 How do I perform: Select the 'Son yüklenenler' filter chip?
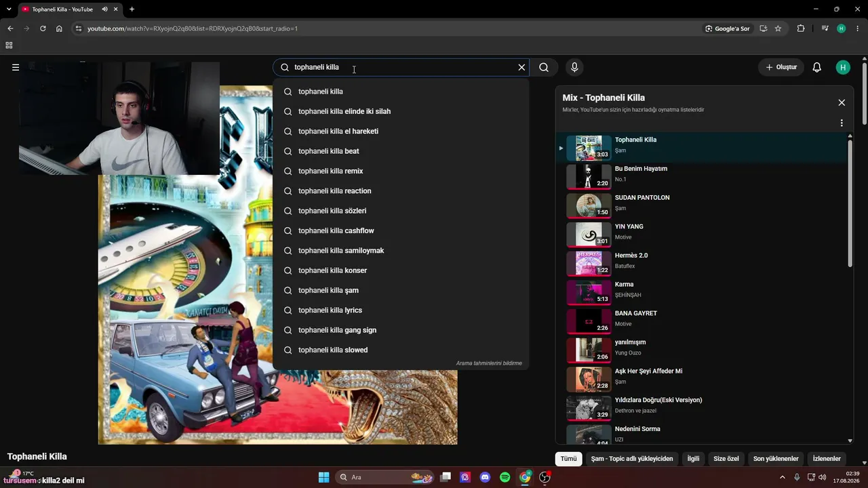(776, 459)
